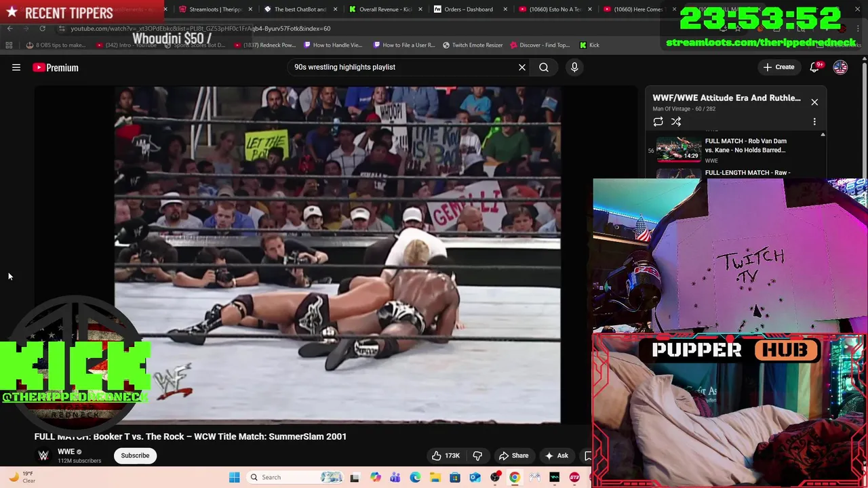Open the Kick bookmark

pos(589,45)
